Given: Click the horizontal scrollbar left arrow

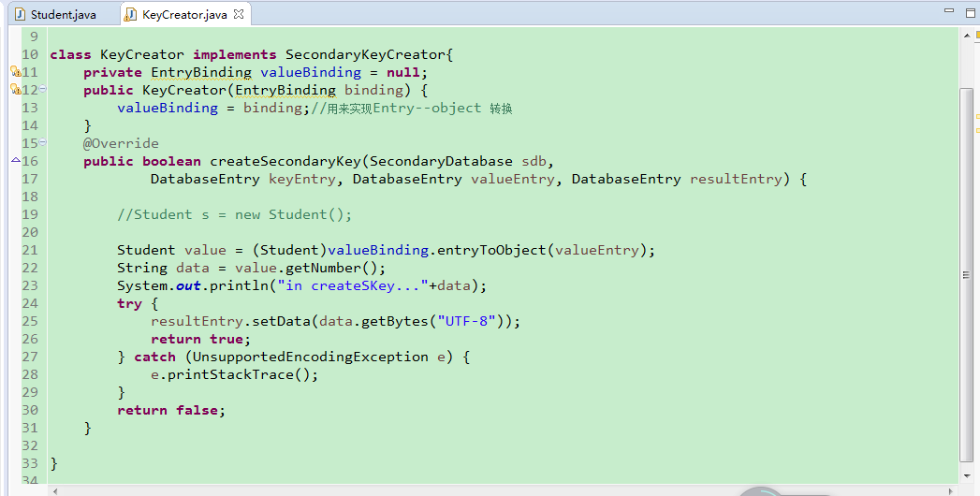Looking at the screenshot, I should pyautogui.click(x=55, y=491).
